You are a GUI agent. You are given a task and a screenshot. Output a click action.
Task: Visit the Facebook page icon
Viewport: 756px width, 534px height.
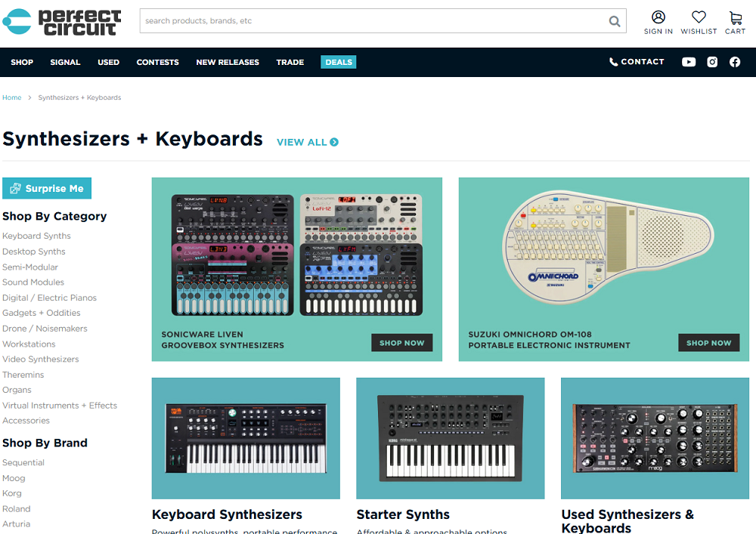735,62
